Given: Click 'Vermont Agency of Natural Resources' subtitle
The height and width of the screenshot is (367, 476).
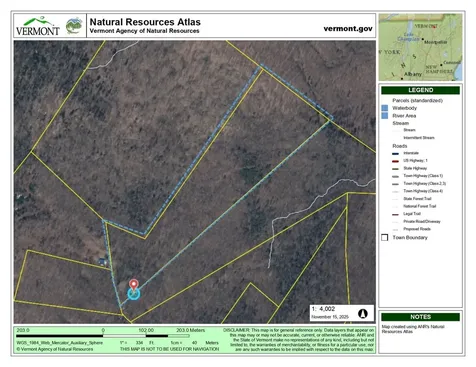Looking at the screenshot, I should [x=144, y=31].
